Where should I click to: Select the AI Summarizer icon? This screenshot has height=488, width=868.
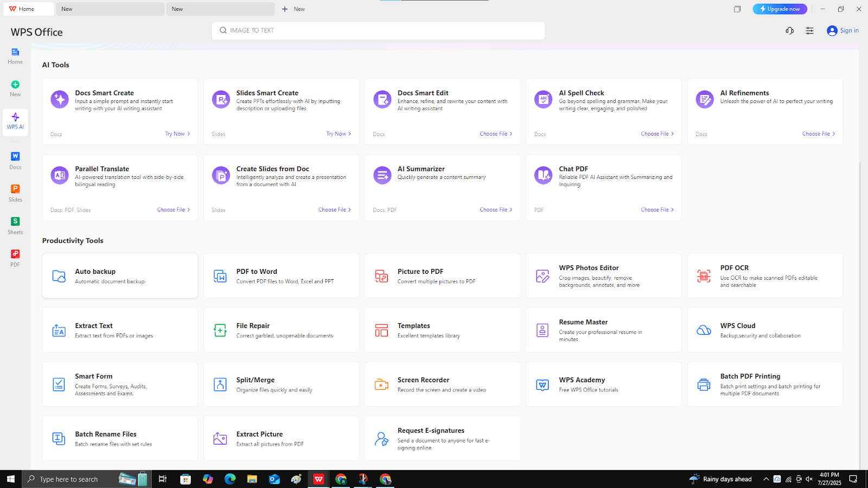coord(382,176)
